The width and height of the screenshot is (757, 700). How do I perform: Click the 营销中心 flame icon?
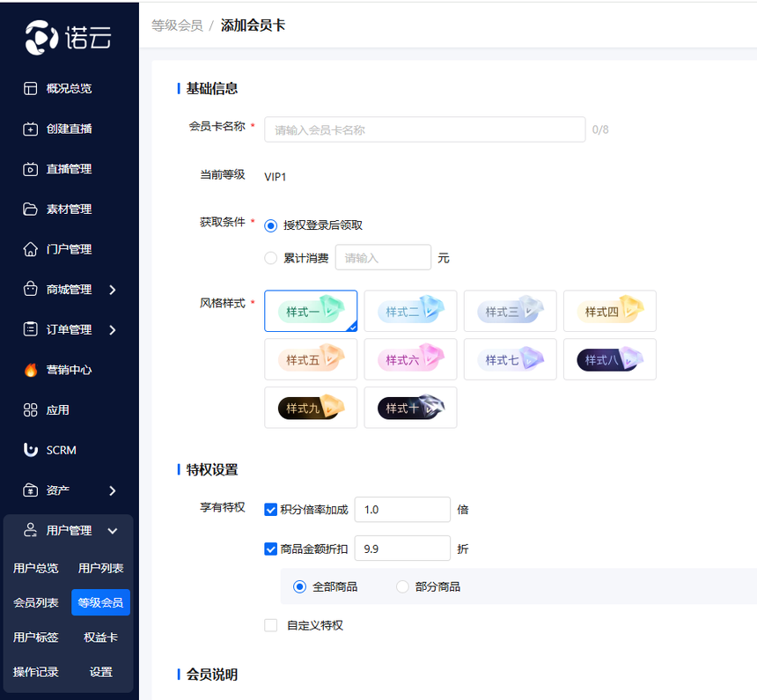pos(30,370)
